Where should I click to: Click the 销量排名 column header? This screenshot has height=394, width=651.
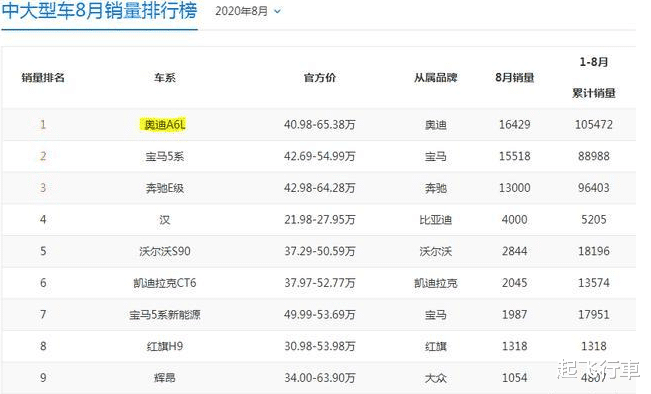pos(43,78)
